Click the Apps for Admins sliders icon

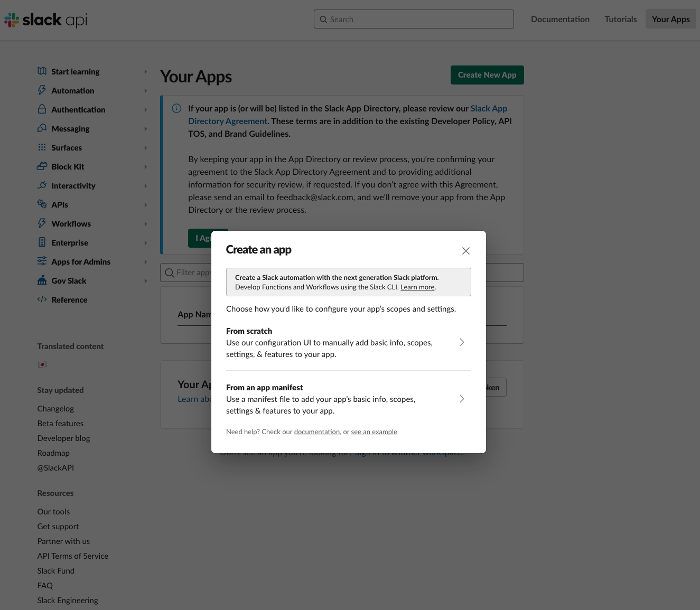coord(42,261)
